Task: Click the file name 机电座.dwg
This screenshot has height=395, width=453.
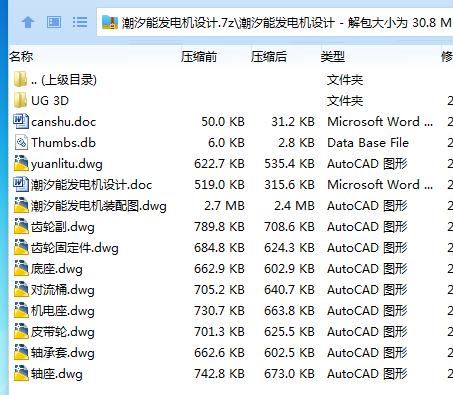Action: [63, 311]
